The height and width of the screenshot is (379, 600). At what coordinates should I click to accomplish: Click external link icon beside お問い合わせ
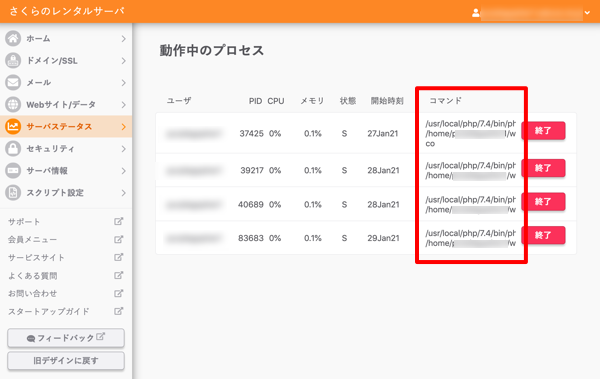(119, 293)
